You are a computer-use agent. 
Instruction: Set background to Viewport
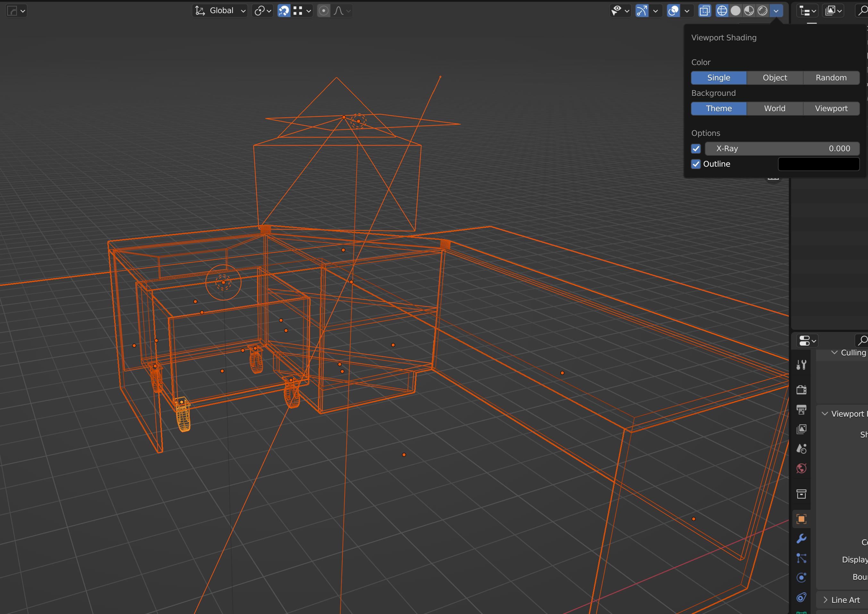pos(831,109)
